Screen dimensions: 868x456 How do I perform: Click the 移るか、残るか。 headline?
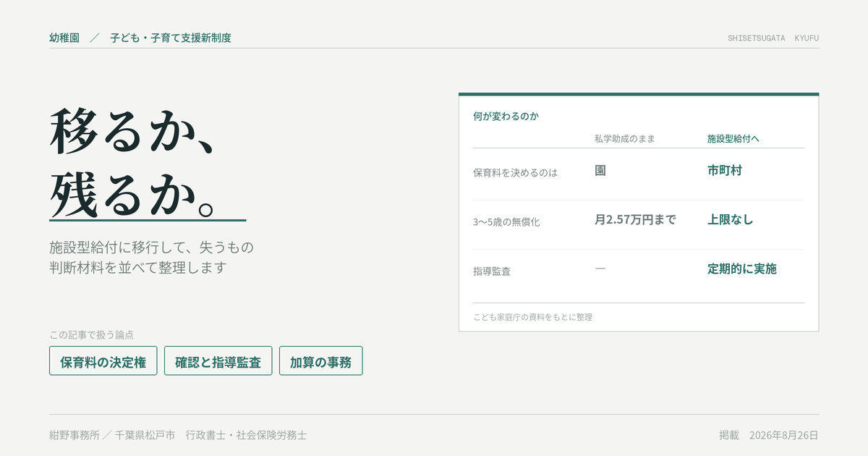134,164
